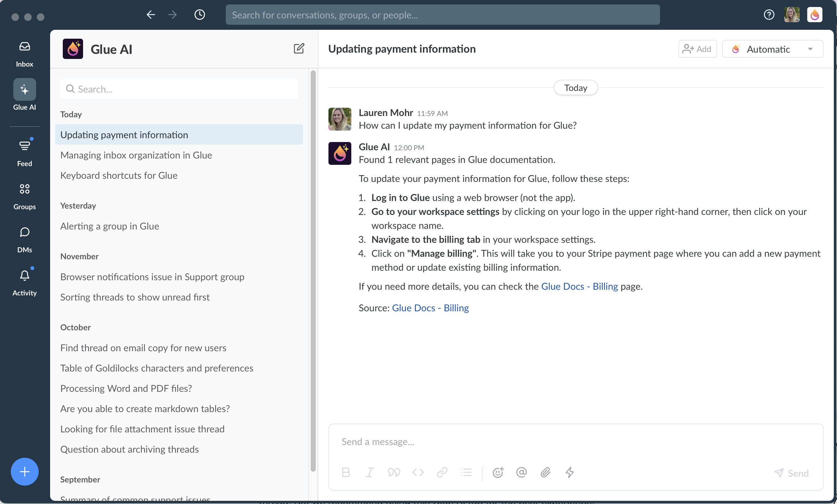This screenshot has width=837, height=504.
Task: Open the history clock icon
Action: [x=199, y=15]
